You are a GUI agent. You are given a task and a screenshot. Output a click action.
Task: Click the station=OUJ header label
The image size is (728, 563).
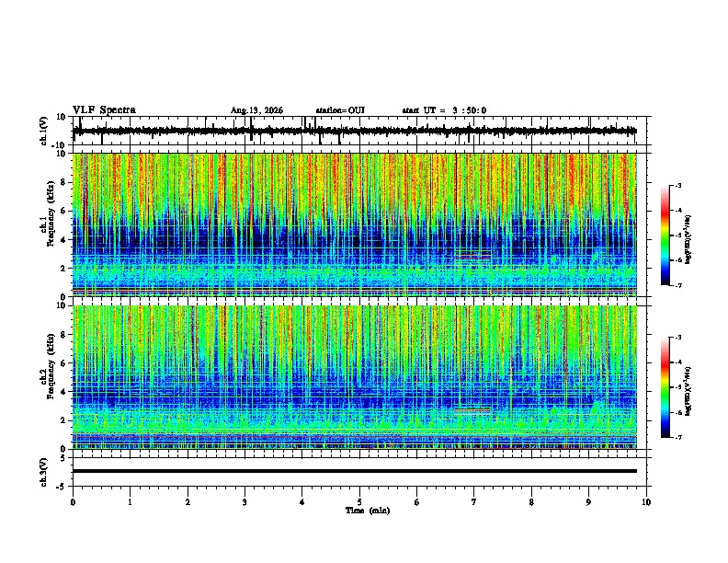(x=340, y=110)
